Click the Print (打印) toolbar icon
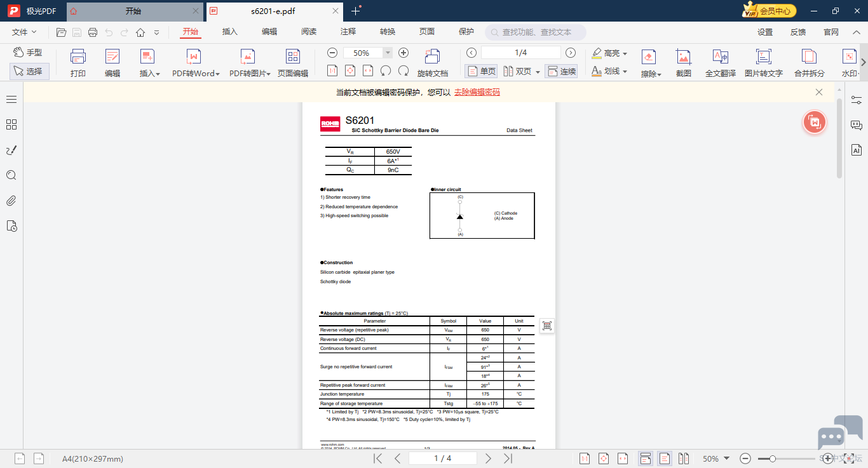868x468 pixels. coord(78,64)
